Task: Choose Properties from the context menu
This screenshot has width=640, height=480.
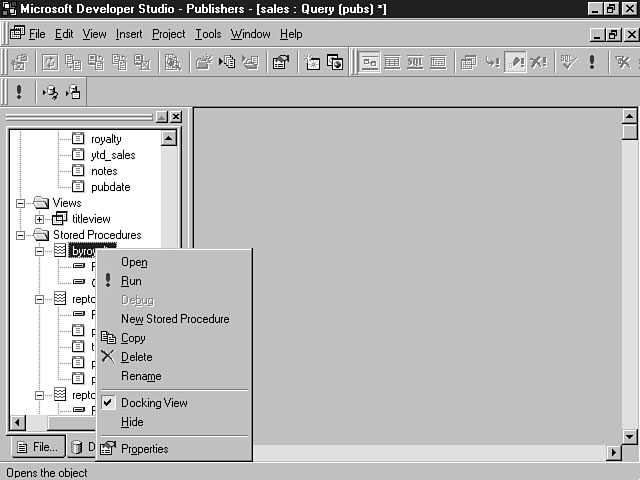Action: (x=144, y=449)
